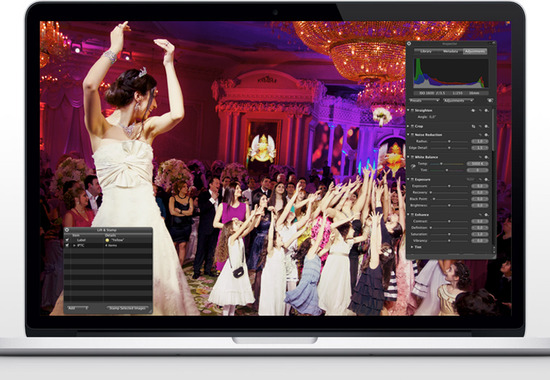Open the Add dropdown in Lift & Stamp
This screenshot has width=550, height=380.
pyautogui.click(x=78, y=308)
